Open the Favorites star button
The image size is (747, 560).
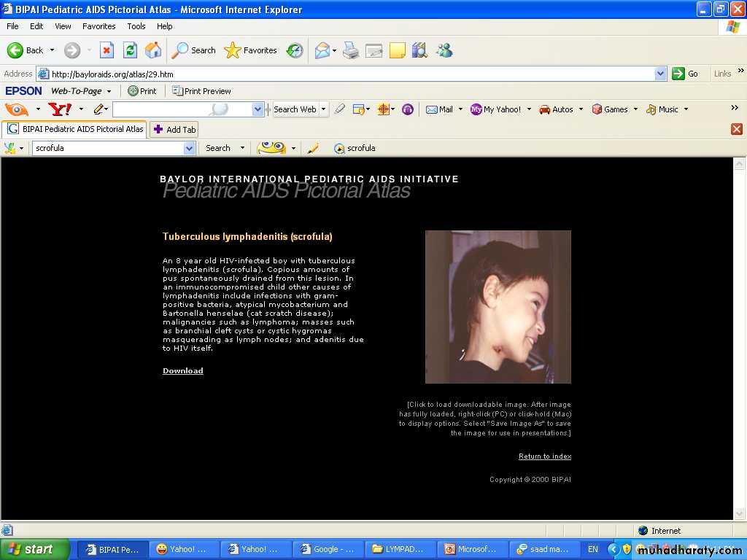(251, 50)
